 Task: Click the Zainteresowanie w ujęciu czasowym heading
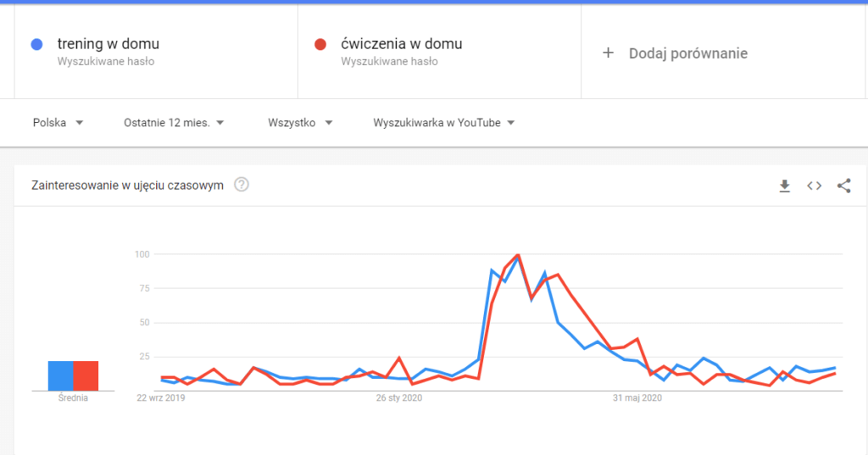pyautogui.click(x=127, y=185)
